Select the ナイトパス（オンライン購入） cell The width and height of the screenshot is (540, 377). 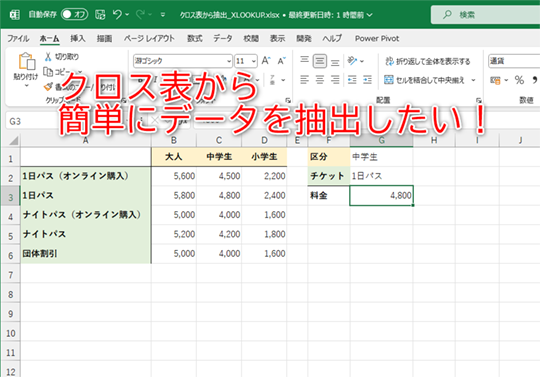click(86, 215)
